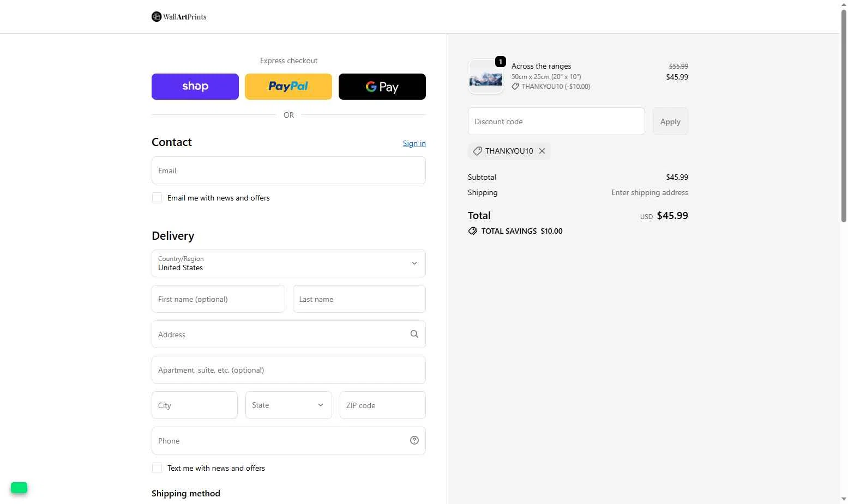
Task: Click into the Discount code field
Action: pos(556,122)
